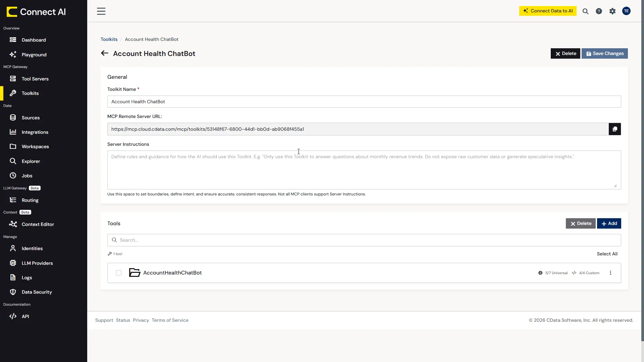Toggle the hamburger menu icon

pos(101,11)
